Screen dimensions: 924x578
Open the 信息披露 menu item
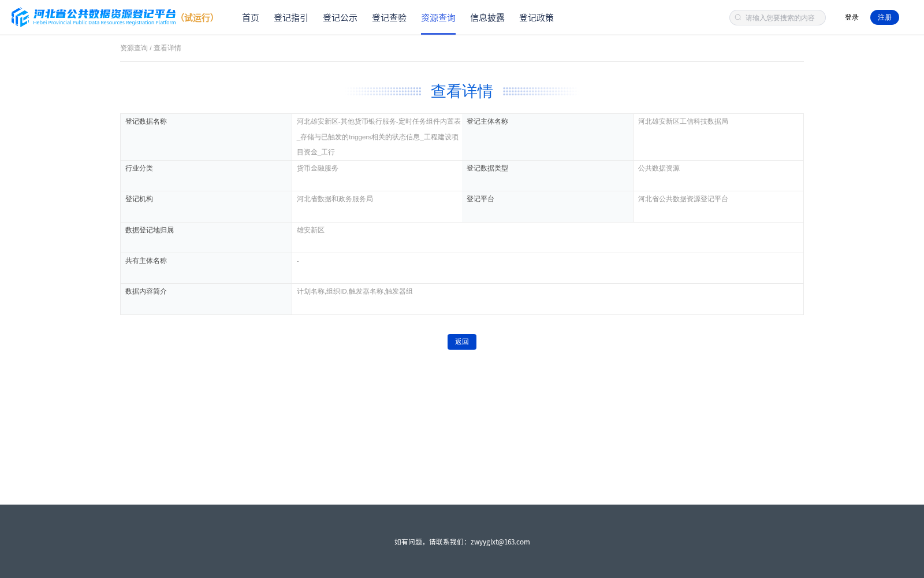click(487, 18)
